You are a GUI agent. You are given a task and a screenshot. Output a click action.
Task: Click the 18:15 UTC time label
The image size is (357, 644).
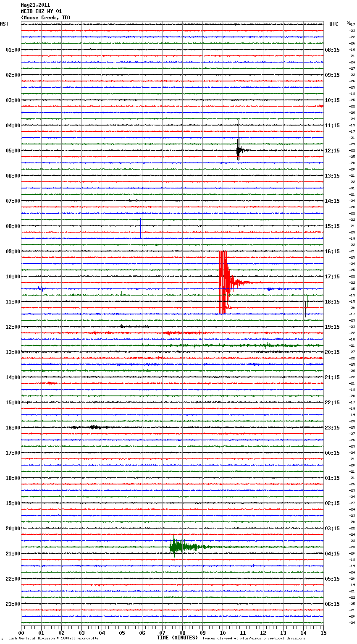tap(332, 302)
